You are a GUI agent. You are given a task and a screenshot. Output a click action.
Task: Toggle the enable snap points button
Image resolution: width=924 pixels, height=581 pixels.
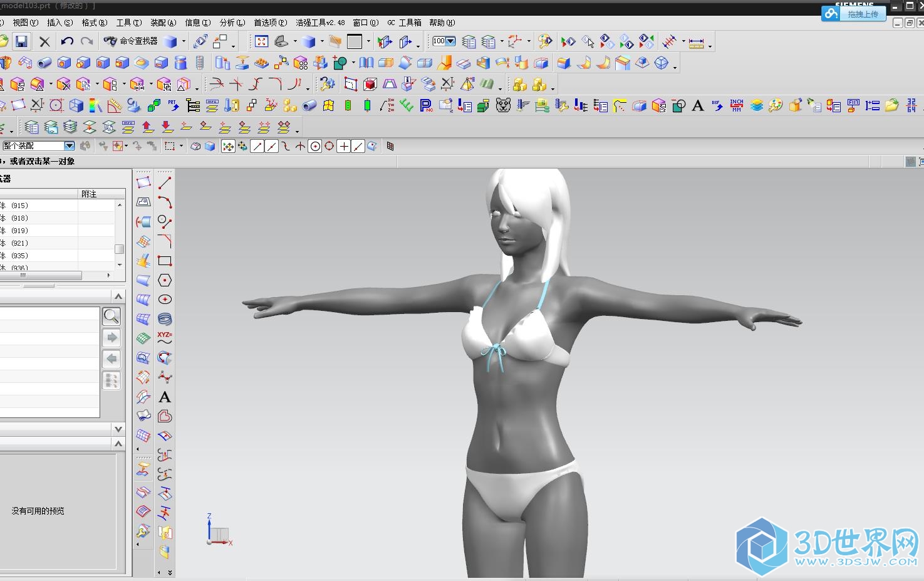point(228,146)
